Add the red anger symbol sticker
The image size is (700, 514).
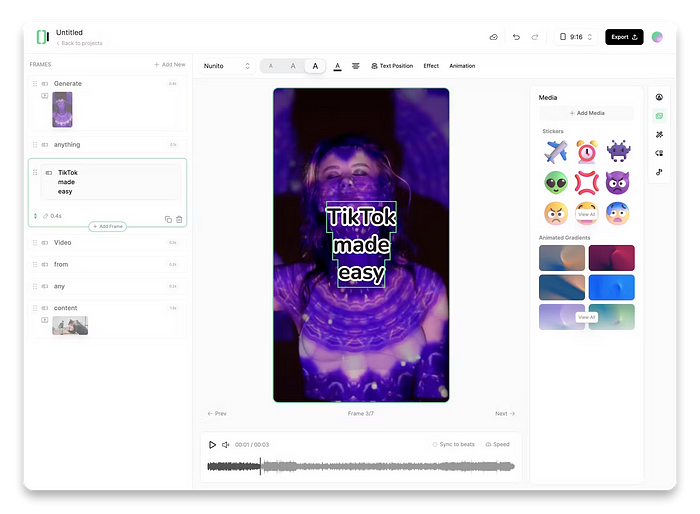coord(587,182)
